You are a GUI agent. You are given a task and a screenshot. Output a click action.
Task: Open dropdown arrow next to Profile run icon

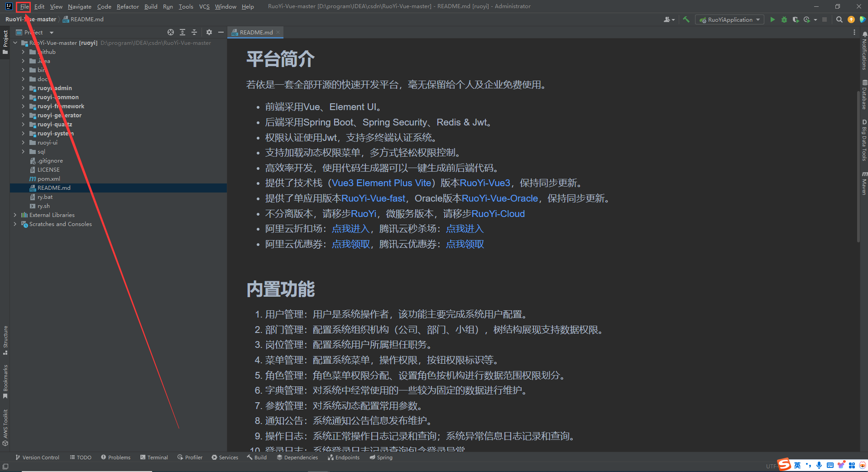(815, 19)
